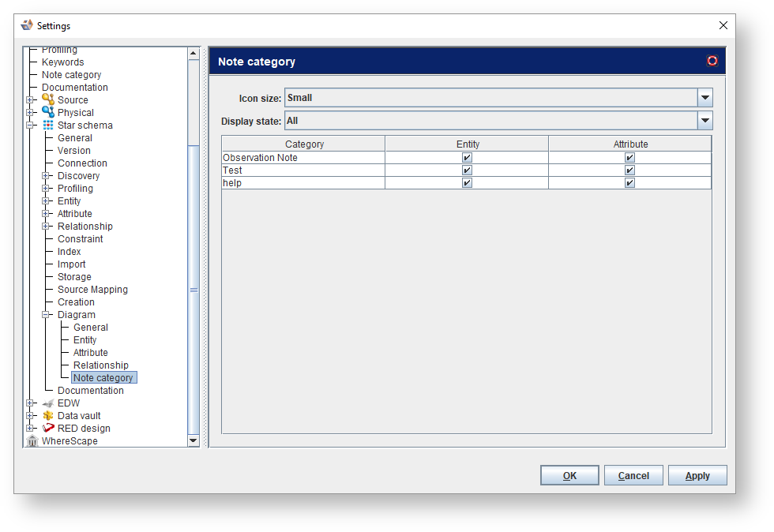Click the Cancel button

[633, 475]
